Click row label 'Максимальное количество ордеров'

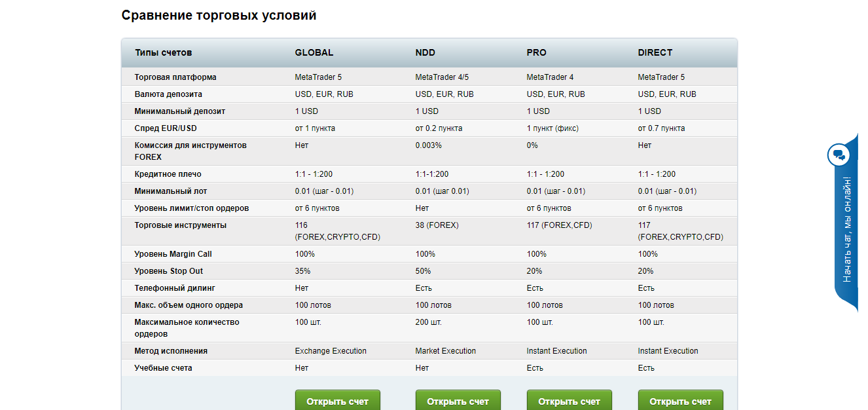point(187,328)
